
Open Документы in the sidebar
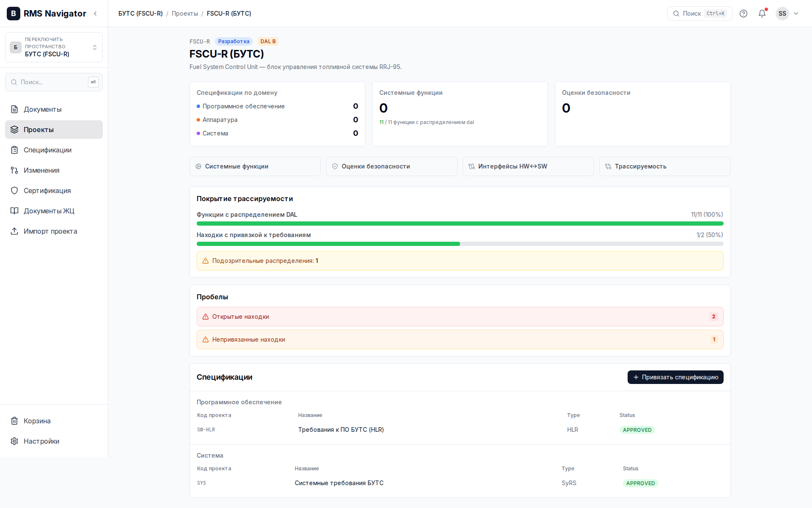pos(54,109)
